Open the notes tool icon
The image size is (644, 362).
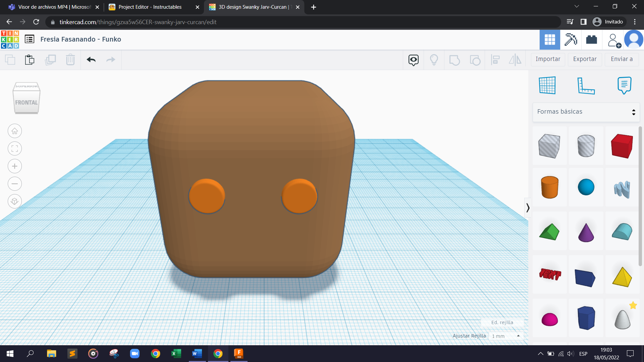tap(624, 85)
